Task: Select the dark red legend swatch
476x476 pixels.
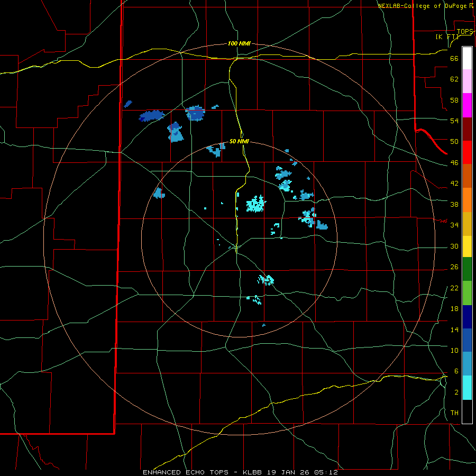Action: tap(467, 129)
